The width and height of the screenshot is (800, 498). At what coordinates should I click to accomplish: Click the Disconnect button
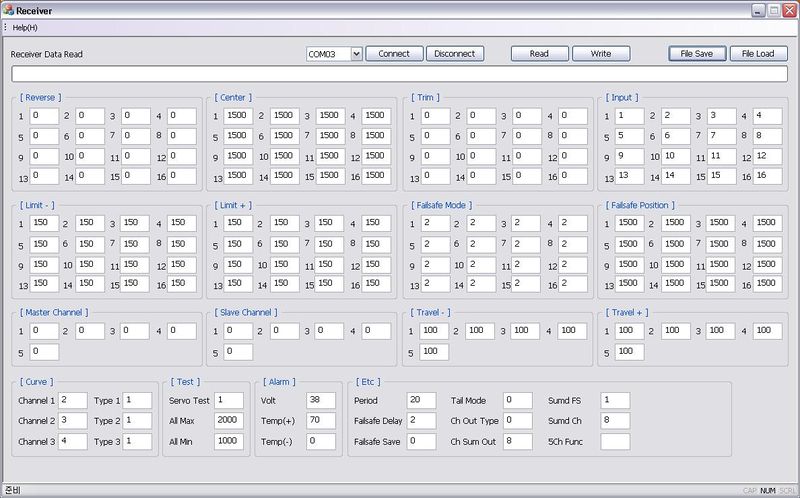(x=454, y=54)
